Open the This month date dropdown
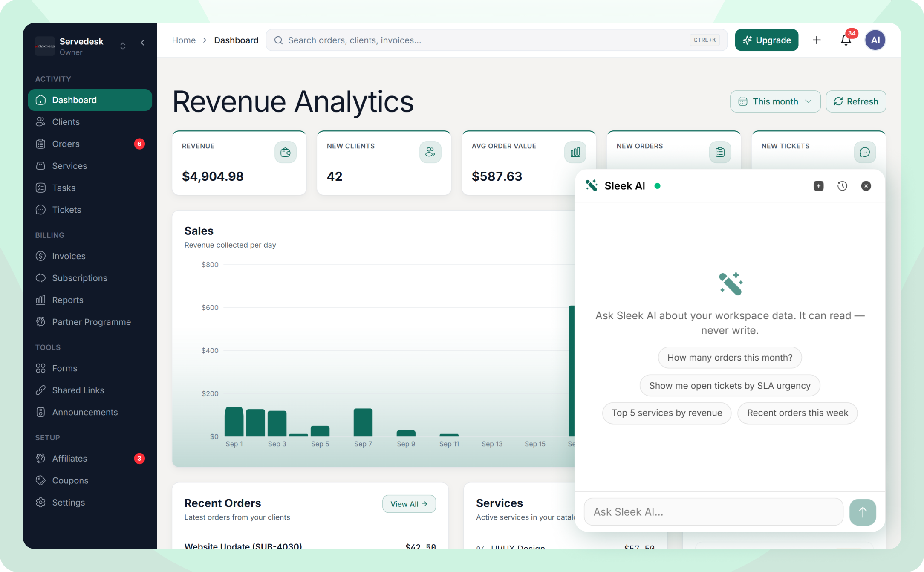Screen dimensions: 924x572 click(775, 101)
